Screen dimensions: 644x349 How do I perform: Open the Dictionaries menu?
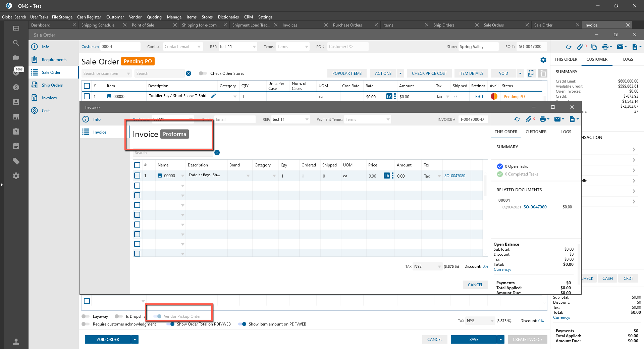pyautogui.click(x=228, y=17)
